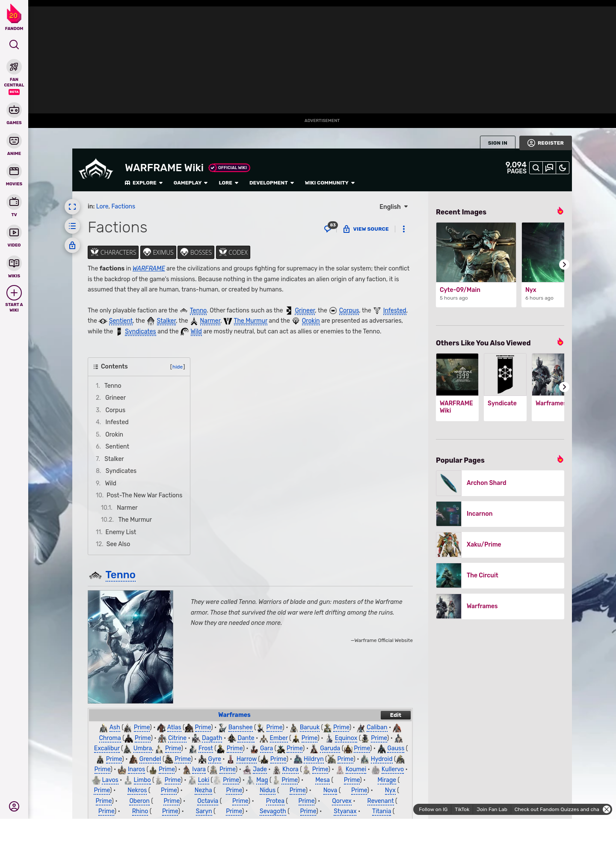616x856 pixels.
Task: Open table of contents list icon
Action: (72, 226)
